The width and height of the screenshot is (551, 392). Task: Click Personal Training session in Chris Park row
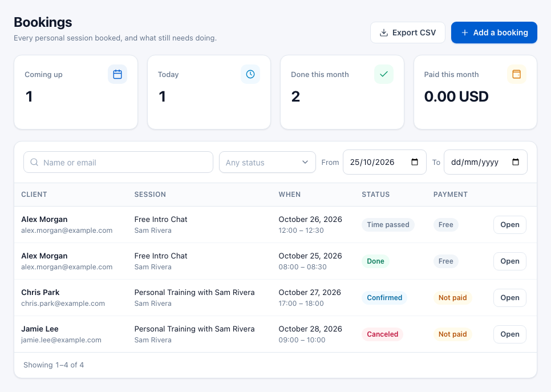click(195, 293)
